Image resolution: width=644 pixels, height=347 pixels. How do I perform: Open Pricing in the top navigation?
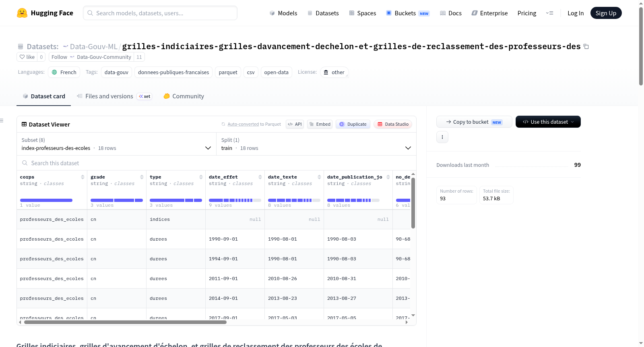tap(527, 13)
